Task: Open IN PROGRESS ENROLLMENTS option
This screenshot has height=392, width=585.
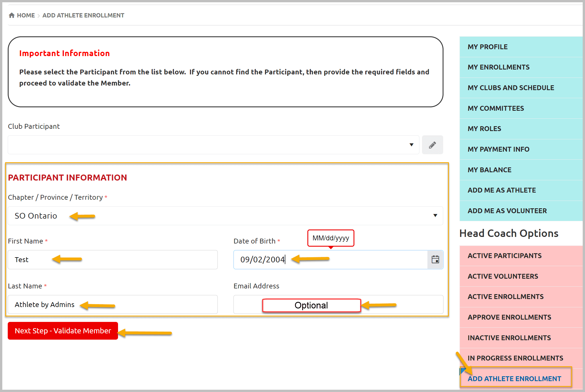Action: (521, 358)
